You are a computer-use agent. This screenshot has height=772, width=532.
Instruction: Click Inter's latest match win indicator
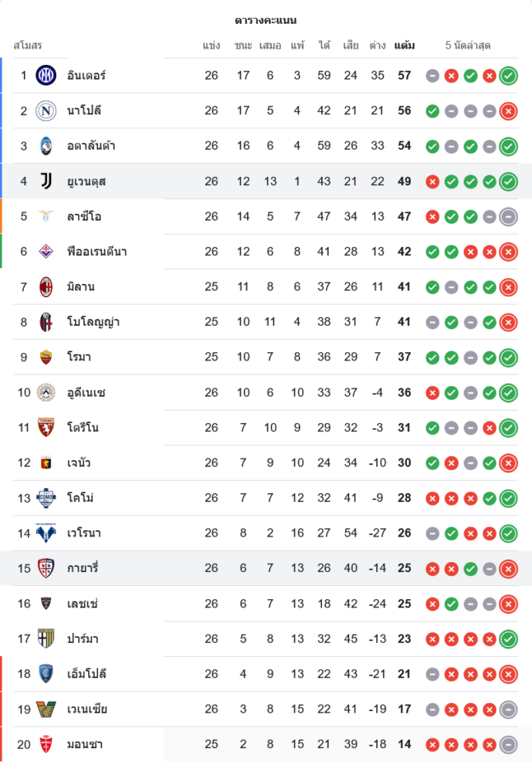508,76
